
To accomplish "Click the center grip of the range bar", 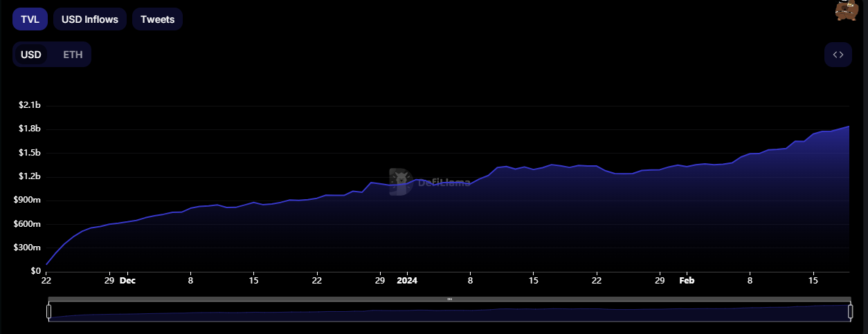I will pos(449,299).
